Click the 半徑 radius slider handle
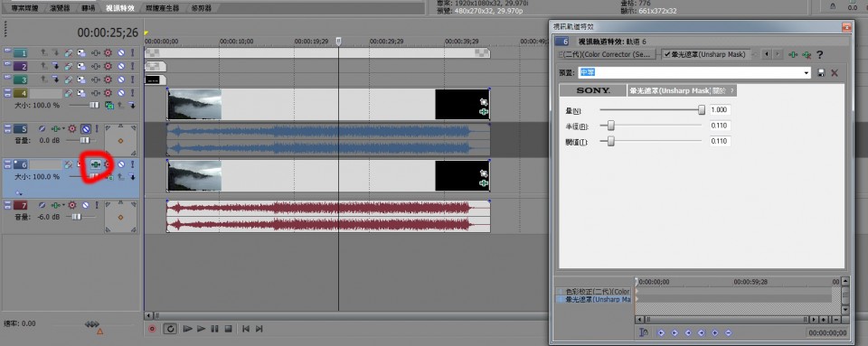The image size is (868, 346). pyautogui.click(x=611, y=126)
